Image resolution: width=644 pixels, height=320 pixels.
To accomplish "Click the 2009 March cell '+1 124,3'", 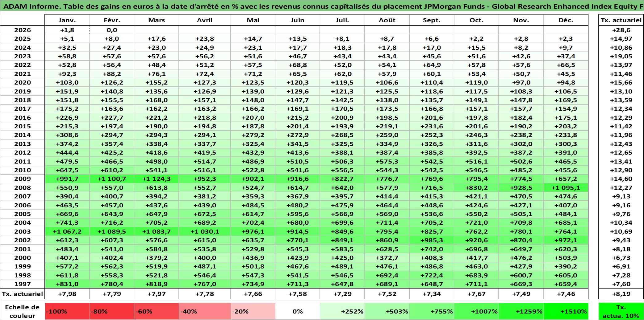I will coord(157,179).
